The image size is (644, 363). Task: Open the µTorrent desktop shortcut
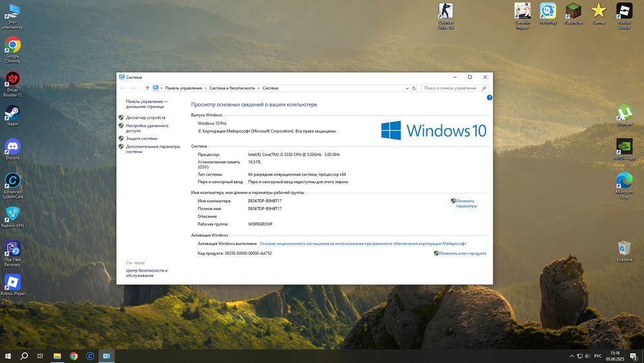coord(624,115)
